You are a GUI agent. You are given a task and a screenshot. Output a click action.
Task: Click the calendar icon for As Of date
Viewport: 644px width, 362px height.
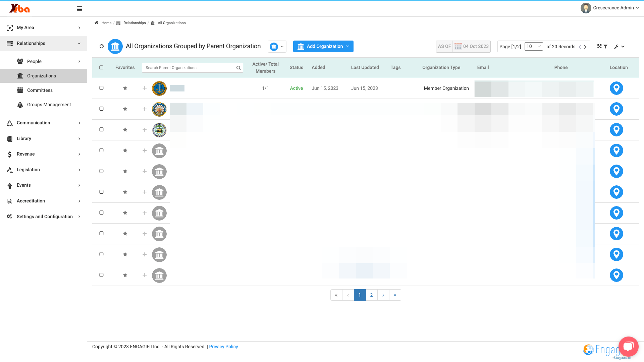(458, 47)
